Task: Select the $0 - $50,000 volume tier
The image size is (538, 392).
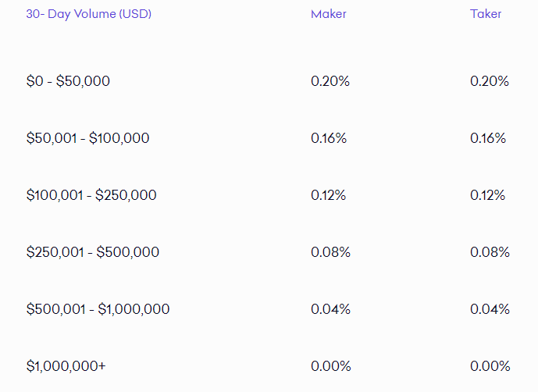Action: click(x=68, y=81)
